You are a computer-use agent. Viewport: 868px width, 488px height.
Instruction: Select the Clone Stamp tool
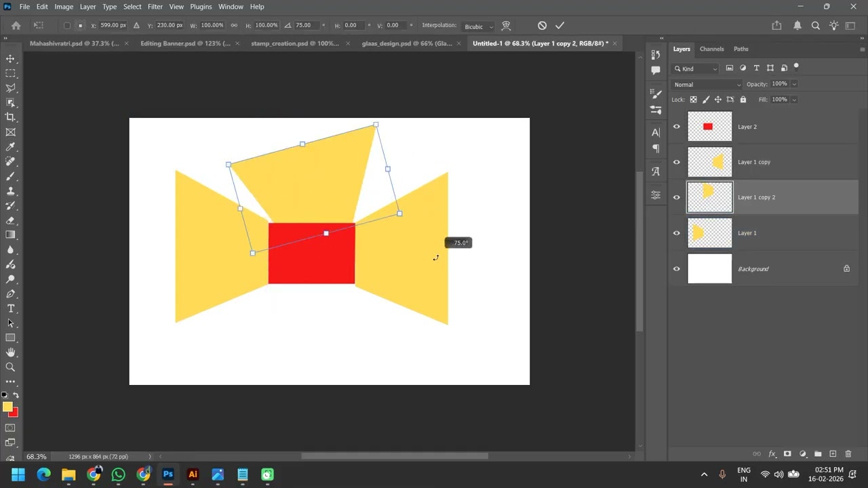click(10, 191)
